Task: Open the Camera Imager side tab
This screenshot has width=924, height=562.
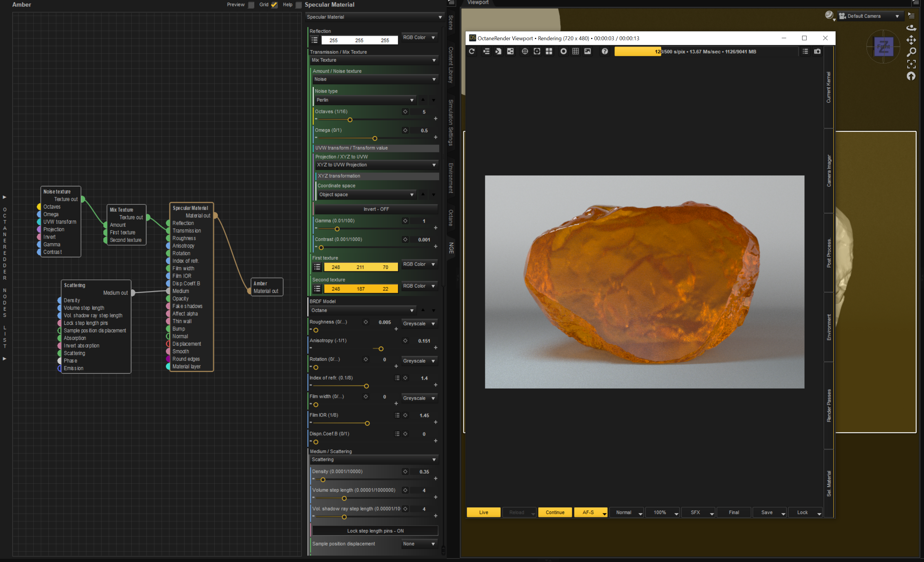Action: pos(829,171)
